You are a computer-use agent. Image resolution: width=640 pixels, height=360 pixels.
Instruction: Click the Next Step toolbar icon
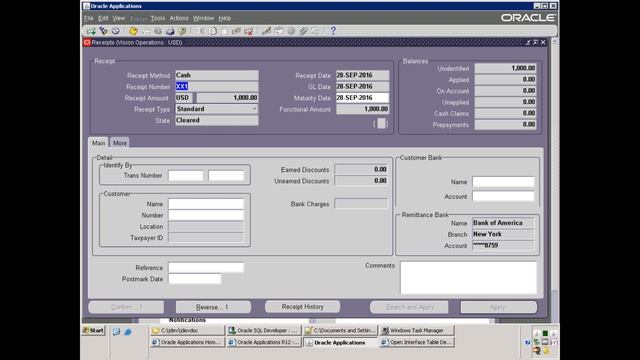tap(146, 31)
